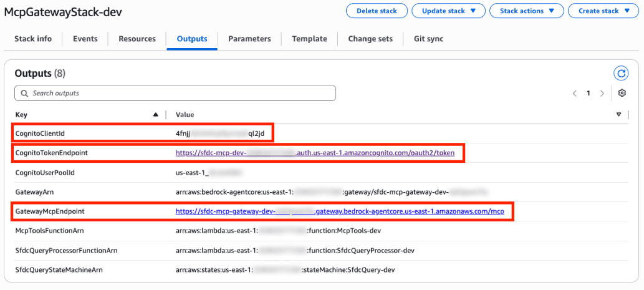Click the Outputs (8) heading
644x290 pixels.
pos(40,74)
